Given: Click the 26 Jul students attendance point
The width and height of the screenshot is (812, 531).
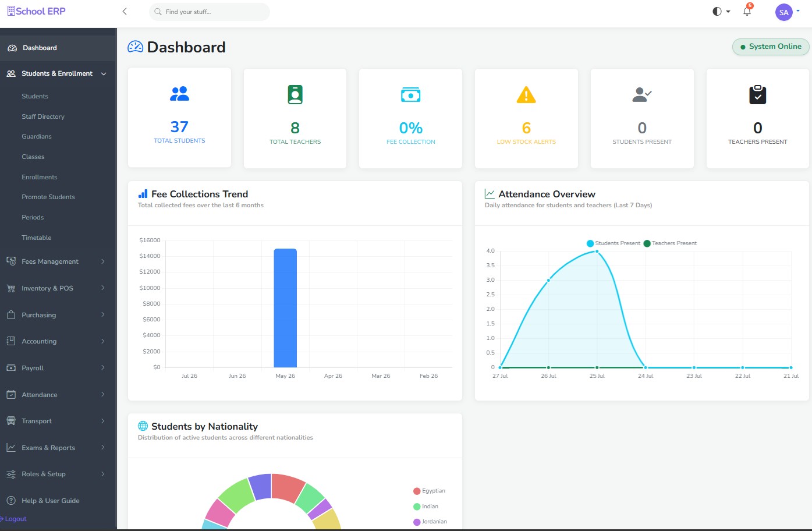Looking at the screenshot, I should [x=548, y=280].
